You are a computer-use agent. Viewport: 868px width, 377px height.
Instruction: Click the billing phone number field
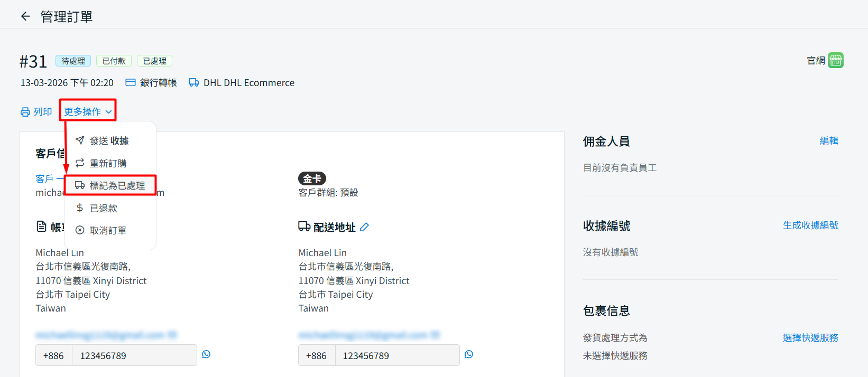pyautogui.click(x=134, y=355)
